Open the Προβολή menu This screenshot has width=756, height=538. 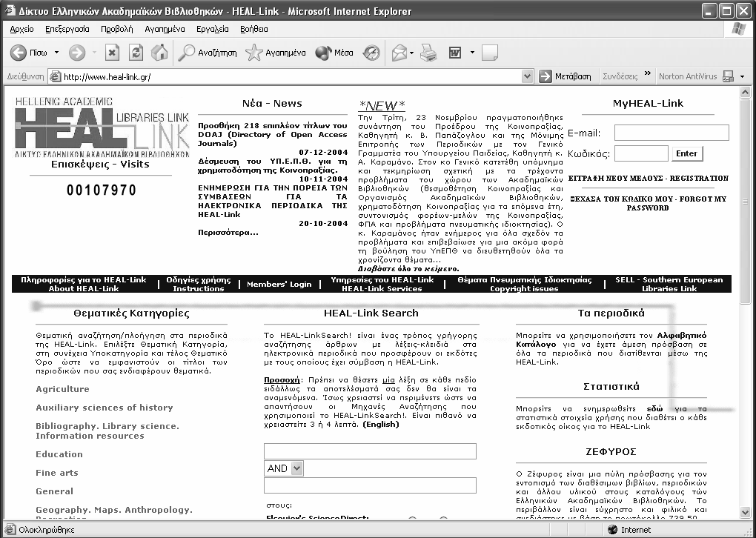click(x=116, y=29)
